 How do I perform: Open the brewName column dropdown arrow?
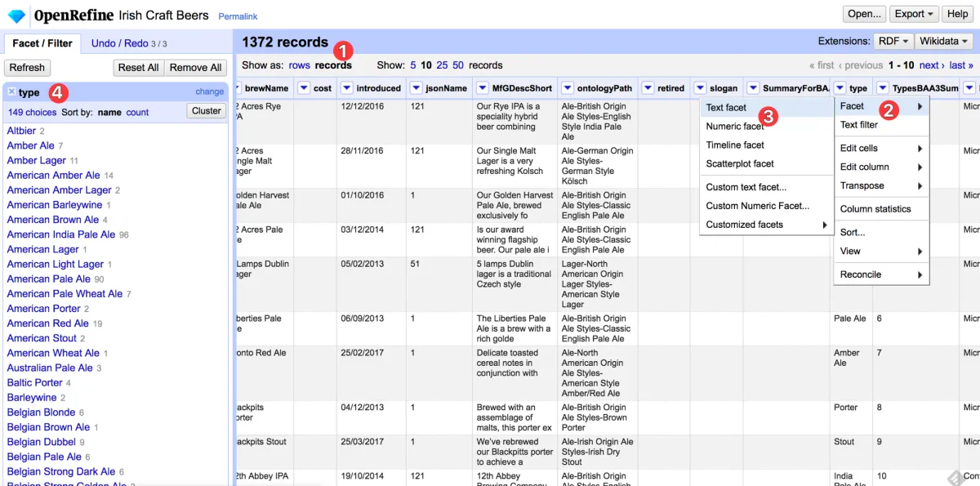pos(237,88)
